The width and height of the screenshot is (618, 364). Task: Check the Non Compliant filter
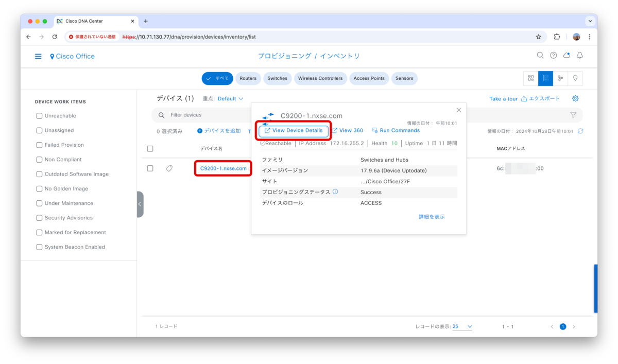[x=39, y=160]
